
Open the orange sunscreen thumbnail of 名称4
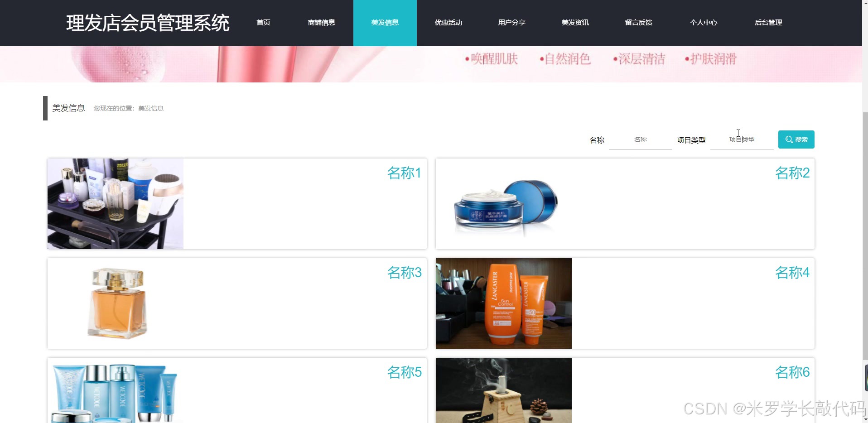coord(504,303)
